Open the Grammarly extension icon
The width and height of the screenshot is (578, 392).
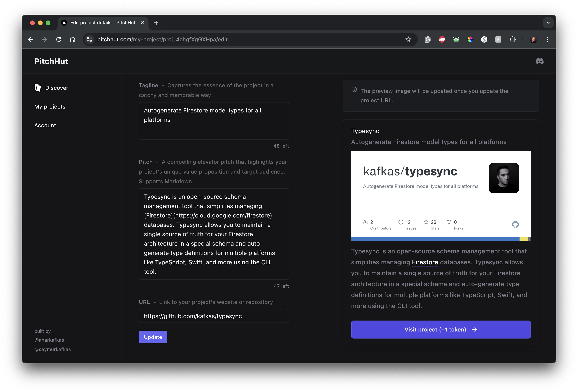(x=428, y=39)
